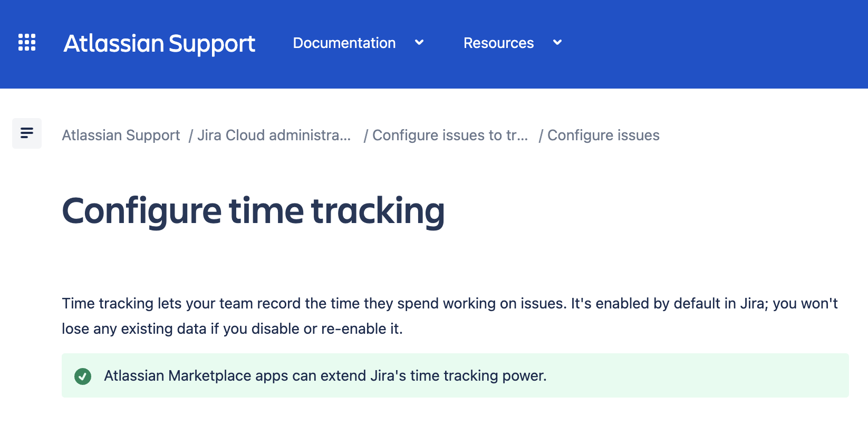The height and width of the screenshot is (435, 868).
Task: Open the Atlassian app switcher grid icon
Action: click(27, 42)
